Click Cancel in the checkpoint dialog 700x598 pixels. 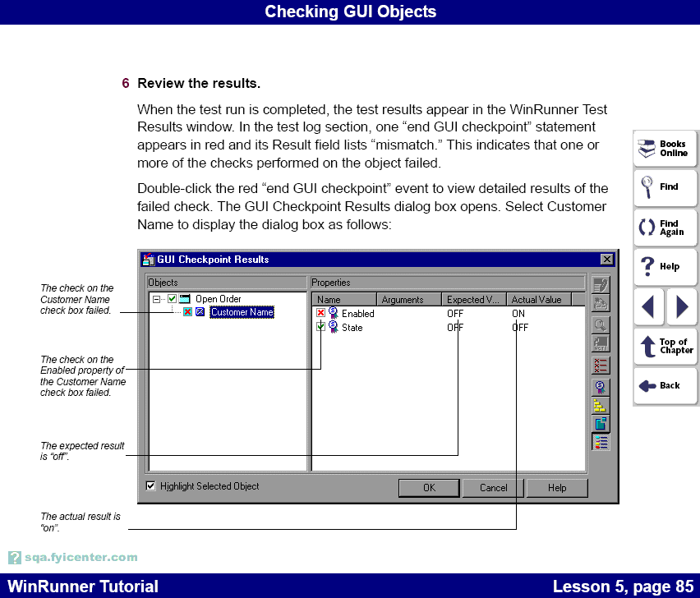tap(493, 488)
